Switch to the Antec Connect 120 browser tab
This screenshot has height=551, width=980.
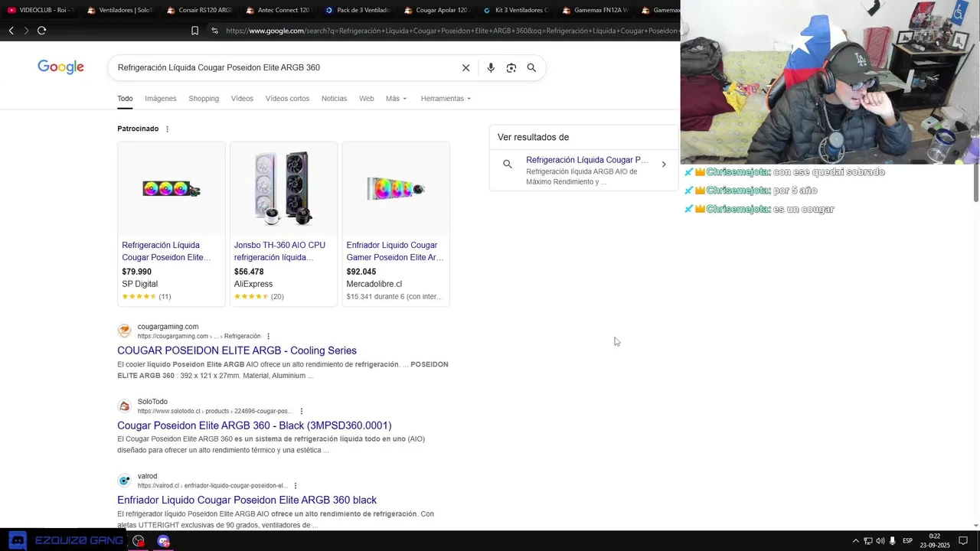[x=279, y=10]
